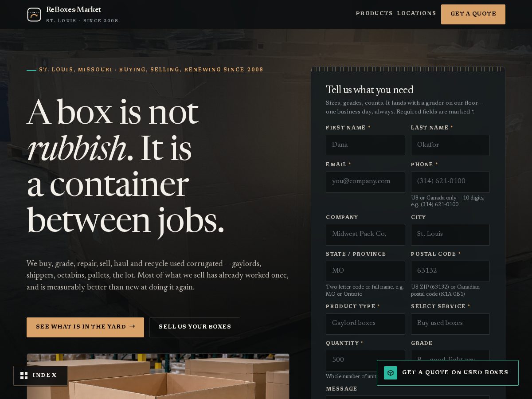Image resolution: width=532 pixels, height=399 pixels.
Task: Click the Get a Quote header button
Action: [473, 14]
